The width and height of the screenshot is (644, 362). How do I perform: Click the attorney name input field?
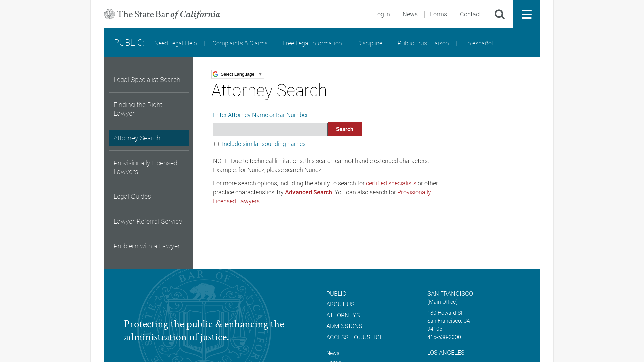[x=270, y=129]
